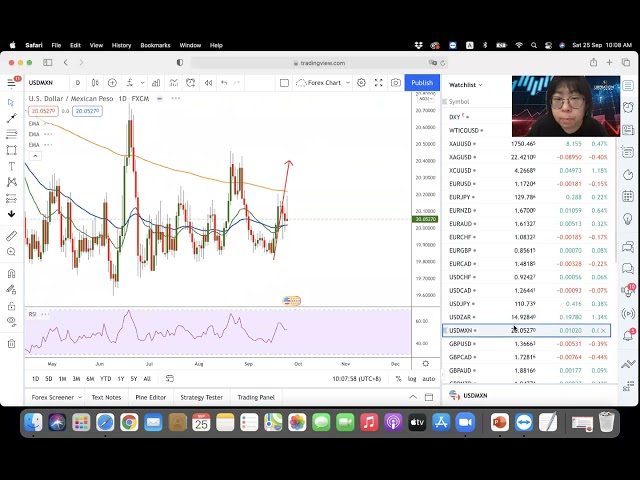
Task: Open chart settings gear in top toolbar
Action: 361,83
